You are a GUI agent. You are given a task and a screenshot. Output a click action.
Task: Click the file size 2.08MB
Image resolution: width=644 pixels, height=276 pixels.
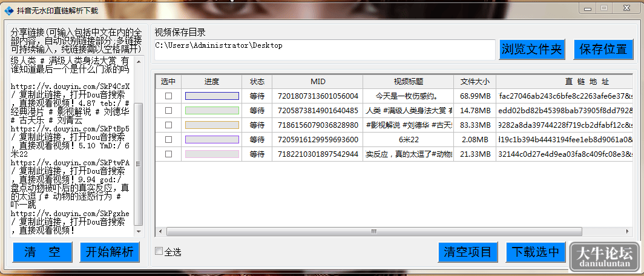tap(475, 140)
